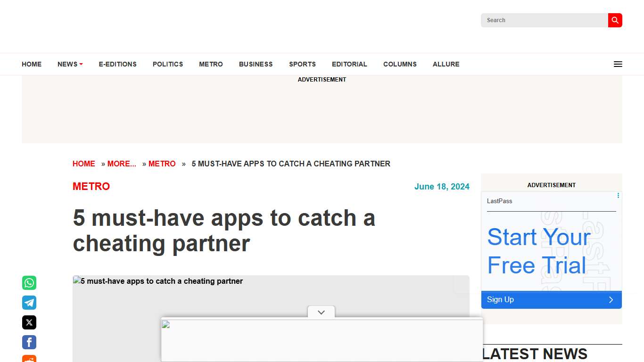
Task: Click the chevron below the article image
Action: pos(321,312)
